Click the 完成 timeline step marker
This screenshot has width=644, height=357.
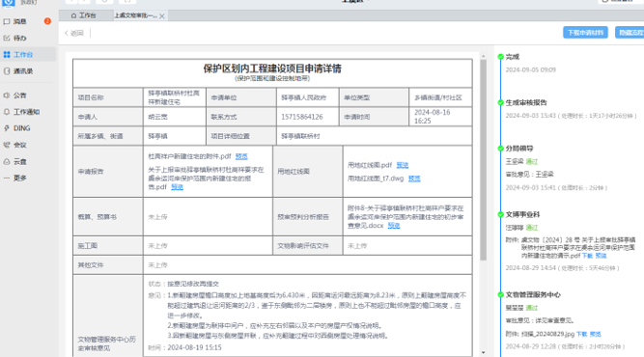tap(501, 57)
